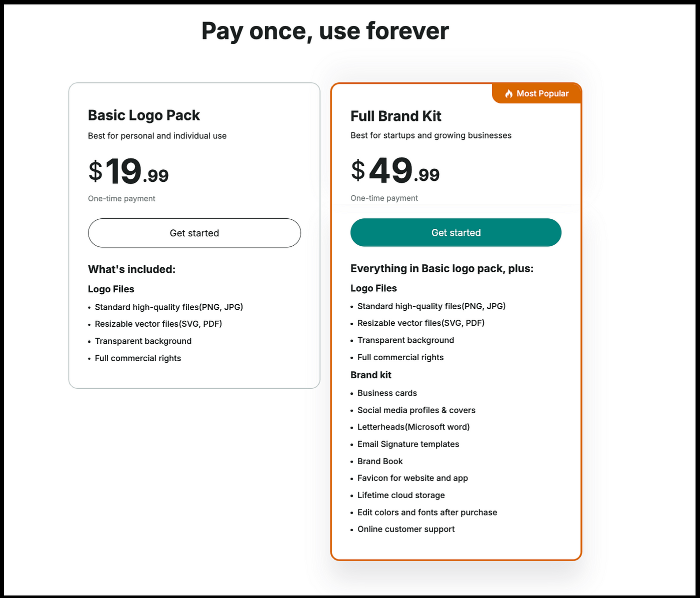The width and height of the screenshot is (700, 598).
Task: Click the teal Get started button
Action: (456, 232)
